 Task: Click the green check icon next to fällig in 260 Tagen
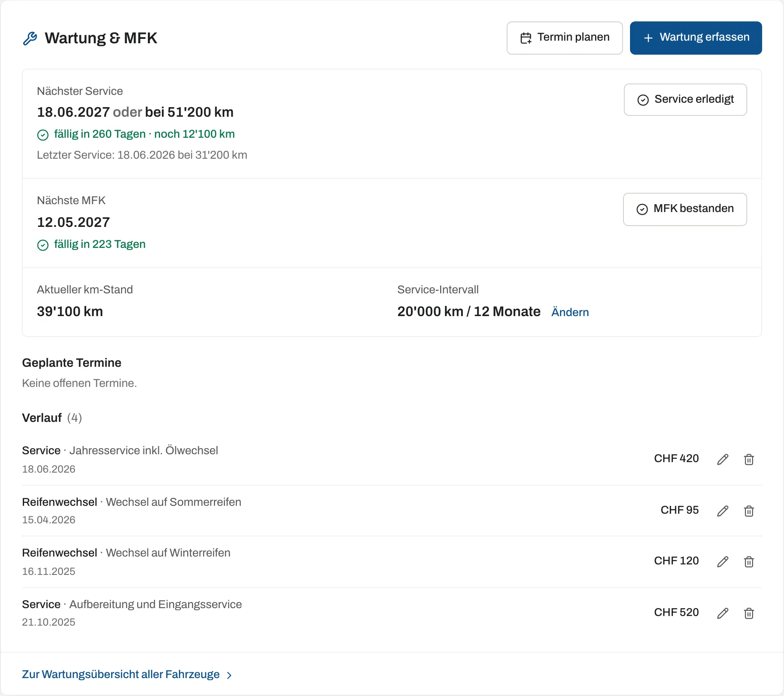43,135
